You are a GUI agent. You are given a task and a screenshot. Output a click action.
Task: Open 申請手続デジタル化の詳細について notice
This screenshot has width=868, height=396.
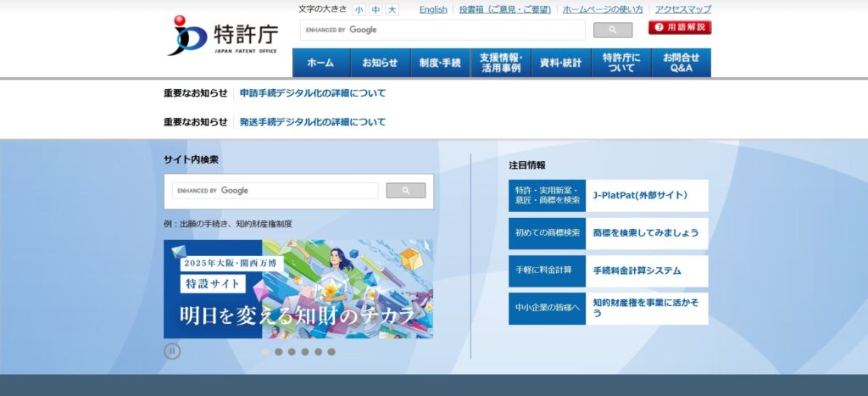point(312,93)
